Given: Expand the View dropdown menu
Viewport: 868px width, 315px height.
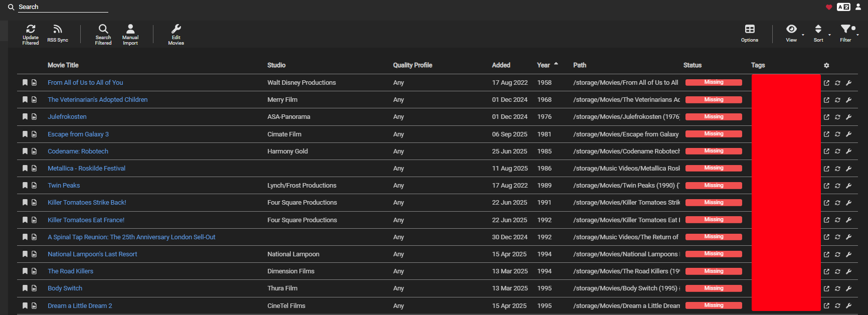Looking at the screenshot, I should click(792, 30).
